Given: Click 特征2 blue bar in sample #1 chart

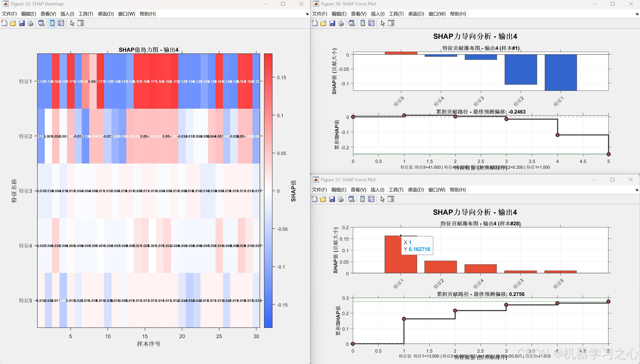Looking at the screenshot, I should (x=520, y=69).
